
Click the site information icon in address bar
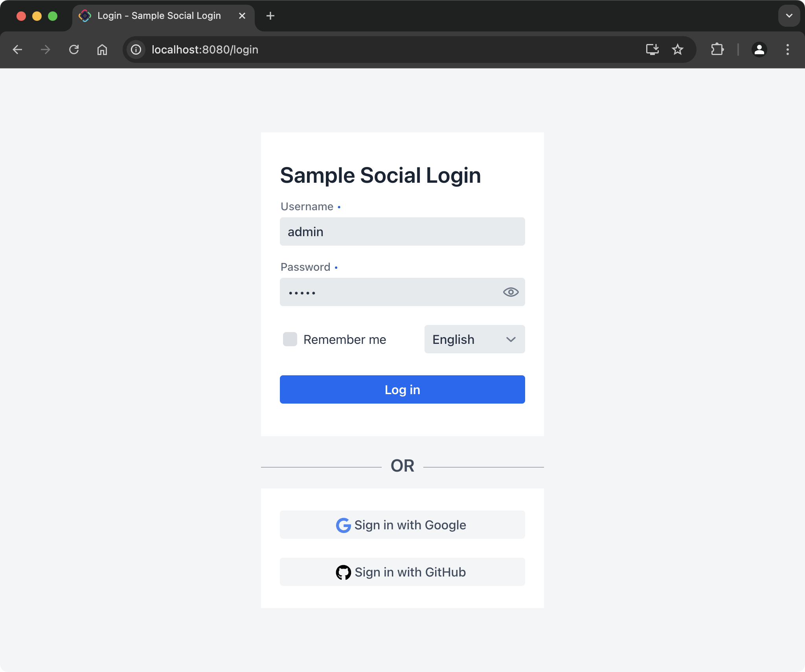136,50
